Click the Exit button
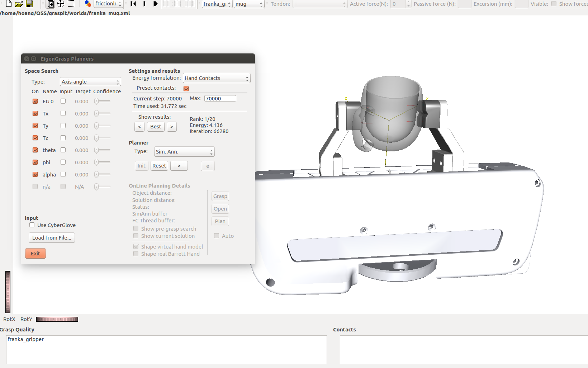 (35, 254)
